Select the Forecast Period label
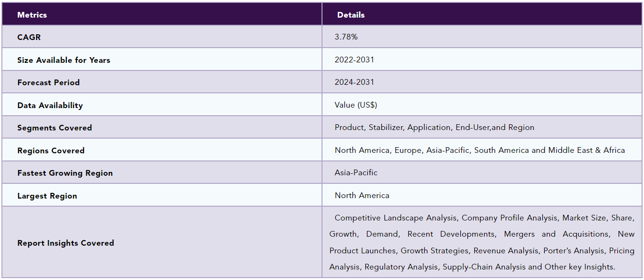This screenshot has width=644, height=280. tap(48, 82)
